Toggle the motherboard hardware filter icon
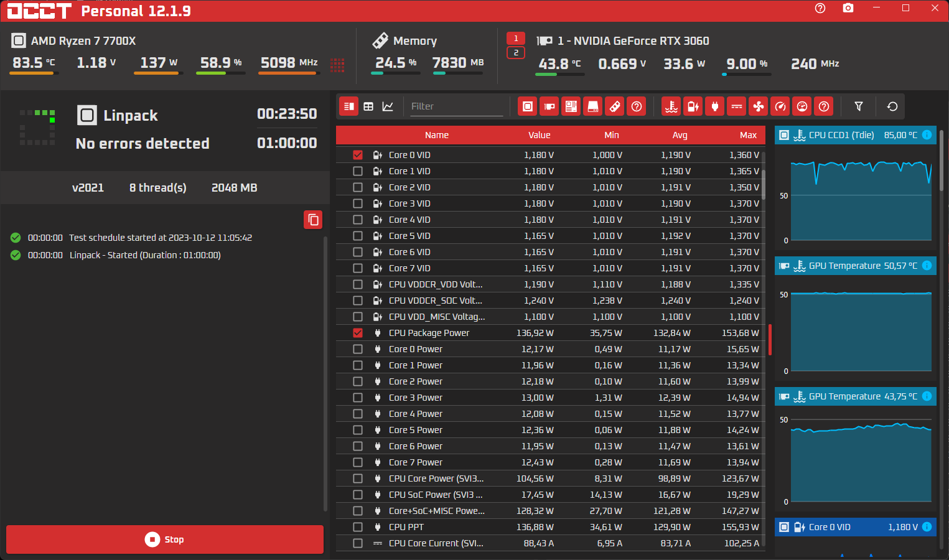This screenshot has height=560, width=949. click(x=571, y=106)
